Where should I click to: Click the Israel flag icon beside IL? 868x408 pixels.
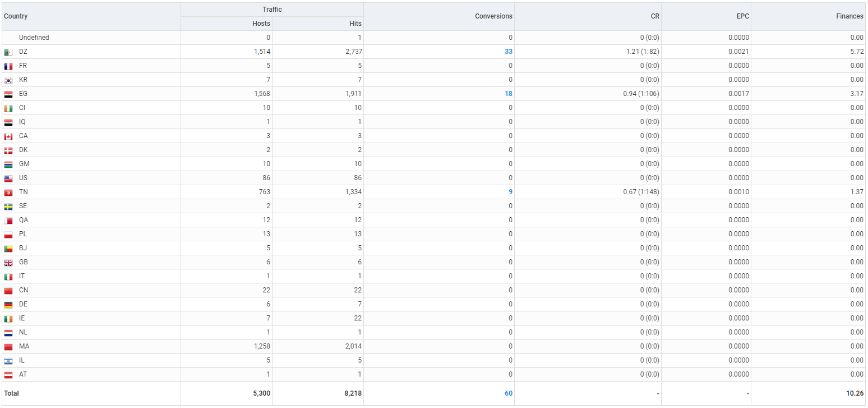click(x=8, y=361)
